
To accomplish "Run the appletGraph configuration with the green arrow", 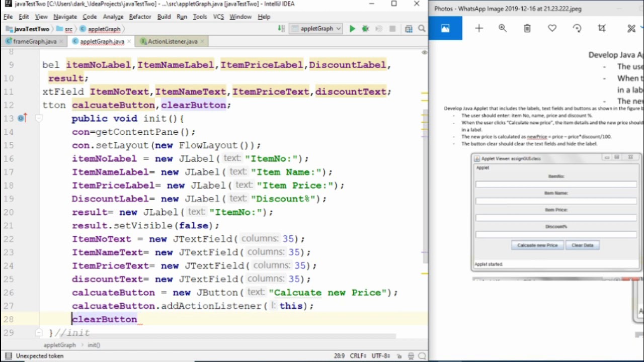I will [352, 29].
